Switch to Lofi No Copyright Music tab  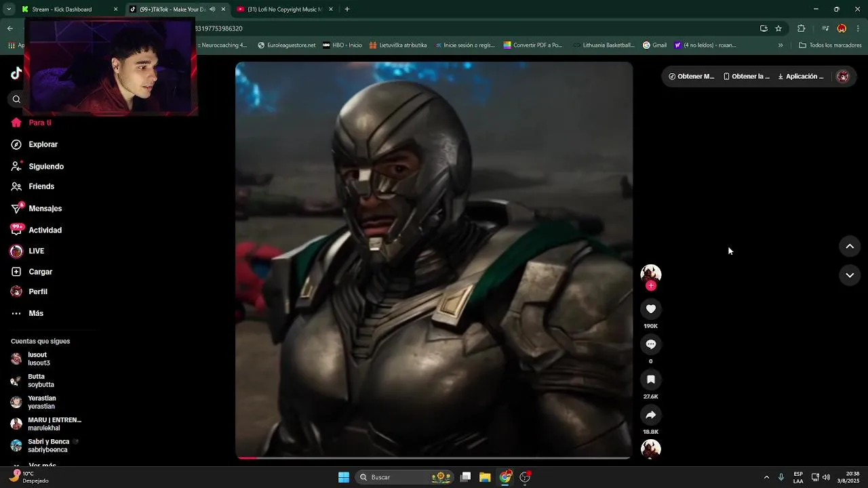(285, 9)
